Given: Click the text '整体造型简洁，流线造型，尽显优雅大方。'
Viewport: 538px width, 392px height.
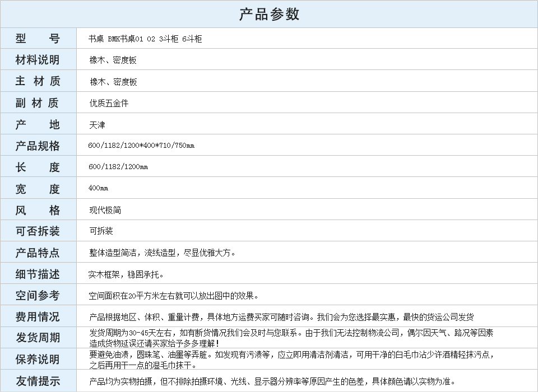Looking at the screenshot, I should pos(163,253).
